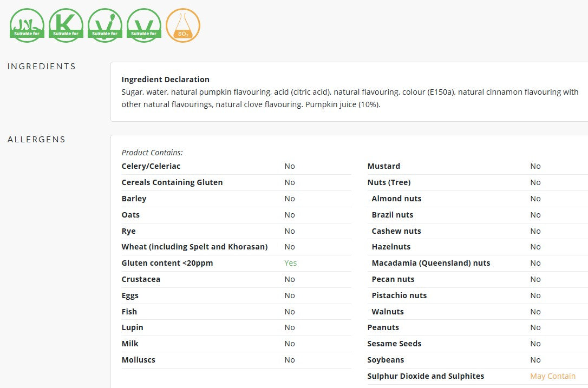Click the 'Macadamia (Queensland) nuts' label
The height and width of the screenshot is (388, 588).
[x=431, y=263]
